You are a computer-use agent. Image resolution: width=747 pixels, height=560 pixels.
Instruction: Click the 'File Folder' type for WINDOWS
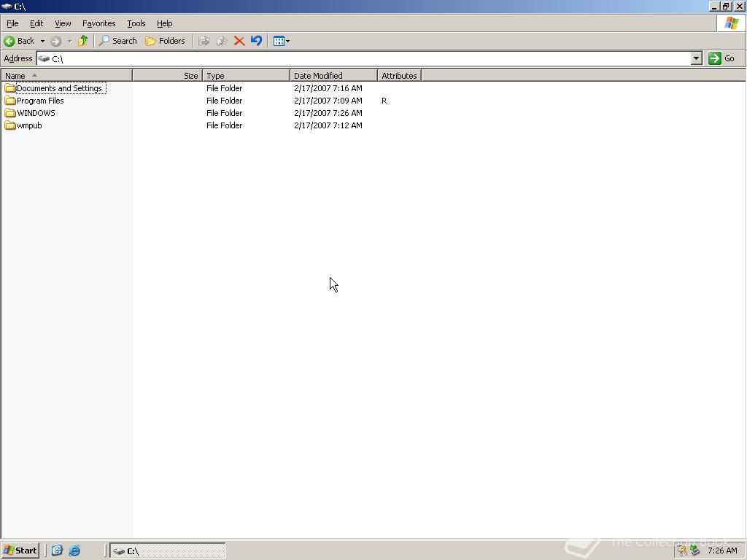click(225, 113)
